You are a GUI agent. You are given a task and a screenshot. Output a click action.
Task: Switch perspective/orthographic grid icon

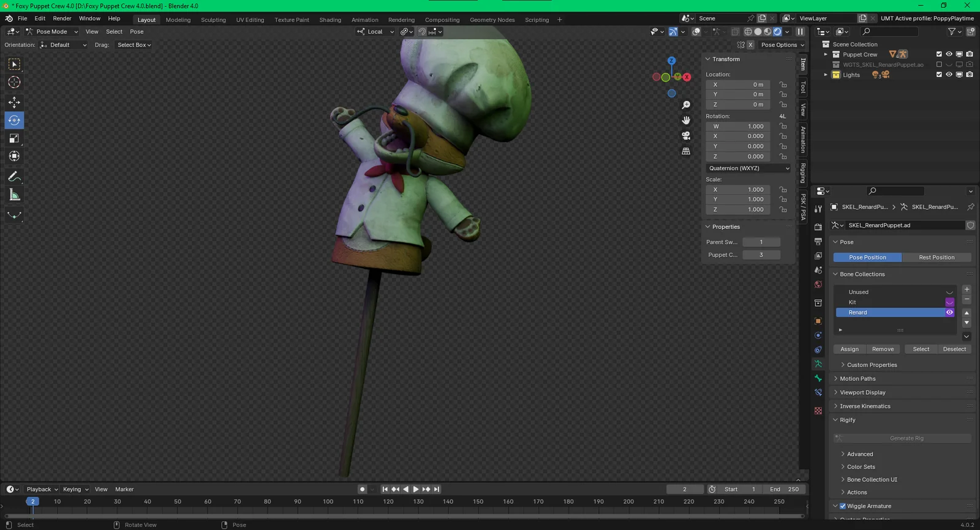(x=686, y=151)
